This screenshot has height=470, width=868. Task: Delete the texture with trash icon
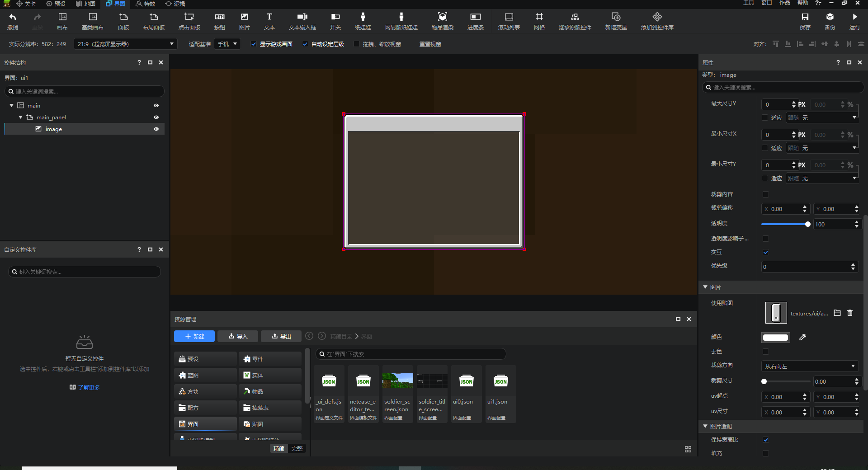[849, 313]
